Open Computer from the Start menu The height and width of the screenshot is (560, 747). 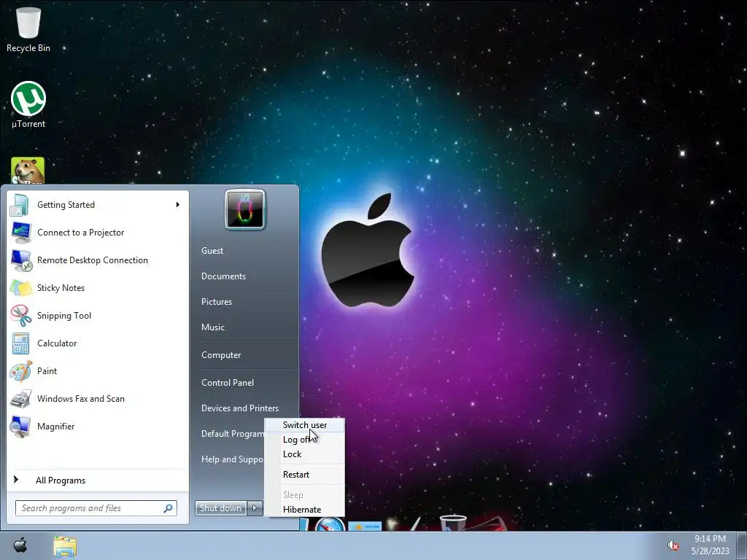pos(221,355)
